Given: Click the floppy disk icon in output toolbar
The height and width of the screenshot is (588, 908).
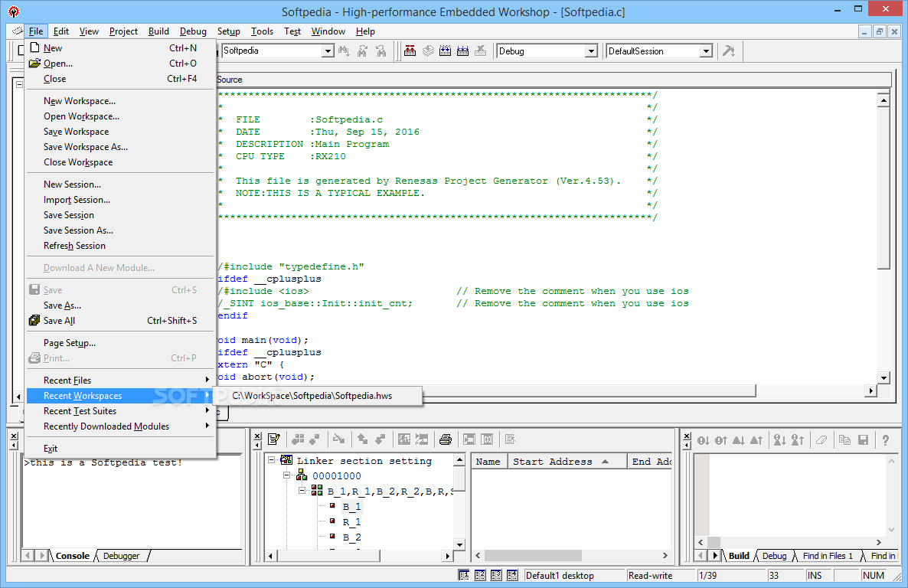Looking at the screenshot, I should (863, 440).
